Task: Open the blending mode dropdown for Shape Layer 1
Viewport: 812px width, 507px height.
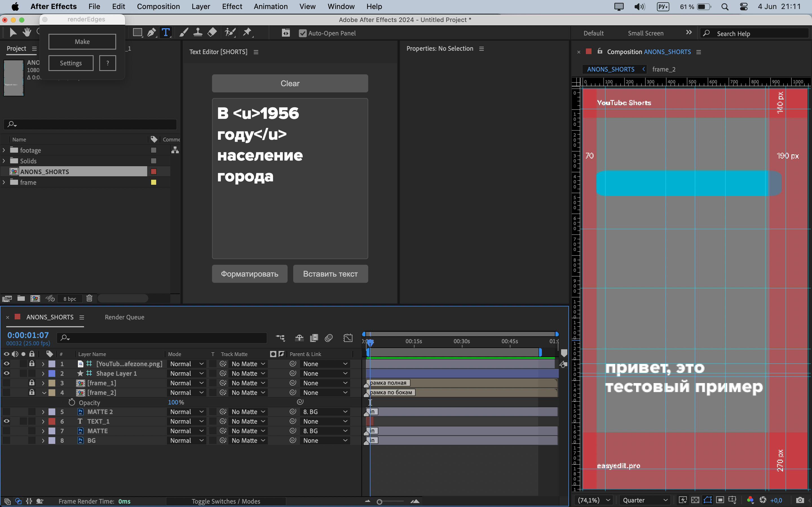Action: [187, 373]
